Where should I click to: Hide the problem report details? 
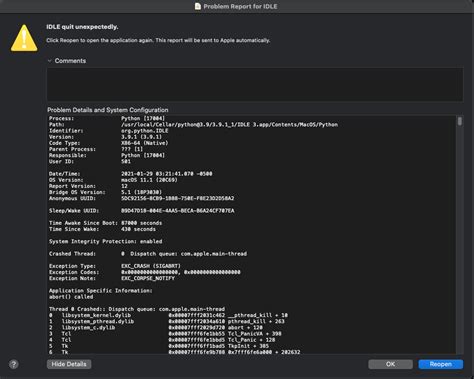coord(69,364)
